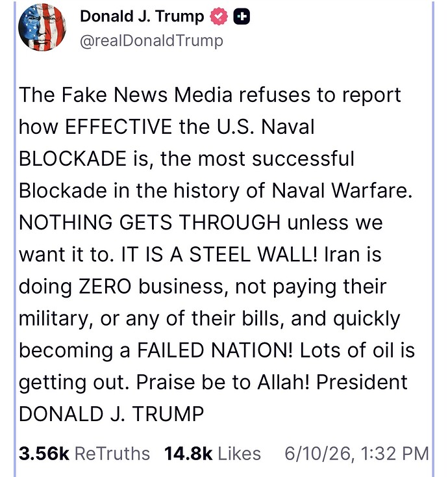Click the left blue vertical border line
This screenshot has width=448, height=477.
(14, 238)
